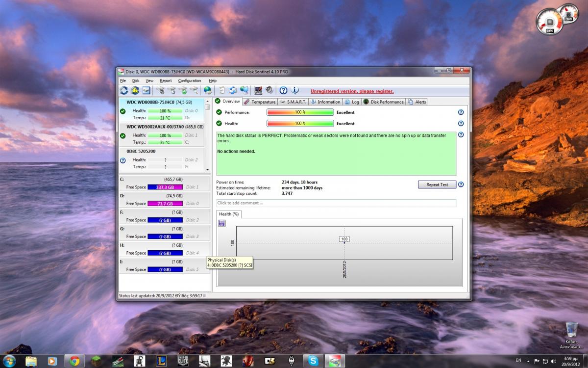The image size is (588, 368).
Task: Click the save floppy icon above health graph
Action: (222, 223)
